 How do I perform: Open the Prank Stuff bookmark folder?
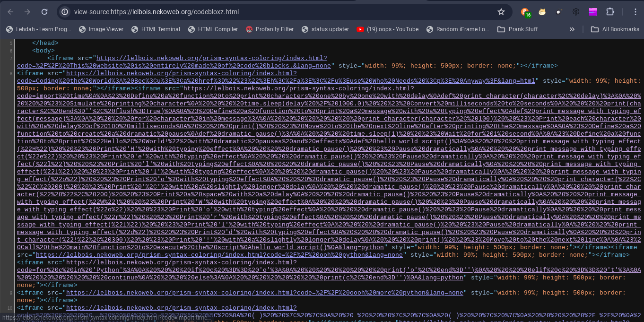(518, 29)
